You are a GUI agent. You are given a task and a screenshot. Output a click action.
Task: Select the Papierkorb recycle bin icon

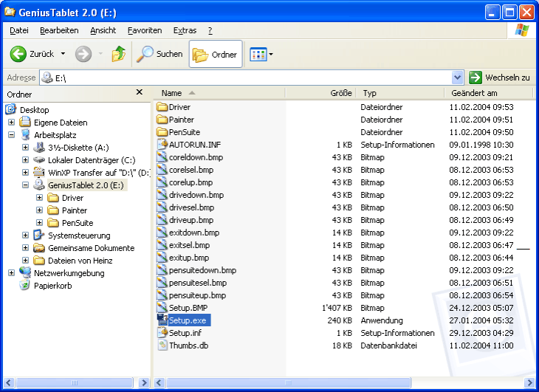(x=25, y=285)
